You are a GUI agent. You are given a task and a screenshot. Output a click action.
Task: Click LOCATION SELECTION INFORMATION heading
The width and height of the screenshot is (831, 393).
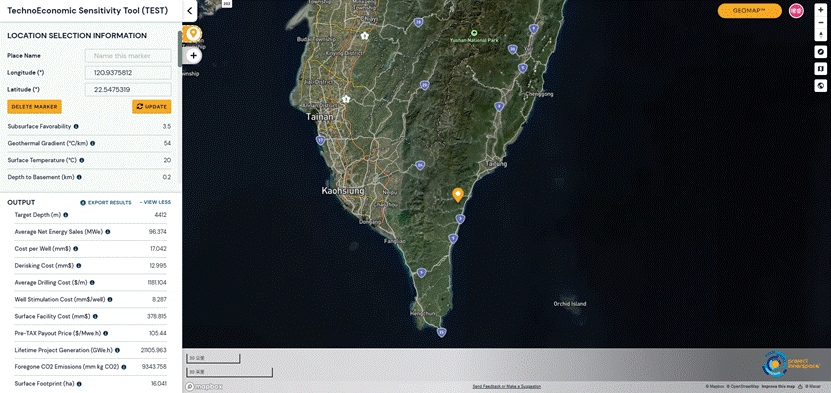click(77, 35)
